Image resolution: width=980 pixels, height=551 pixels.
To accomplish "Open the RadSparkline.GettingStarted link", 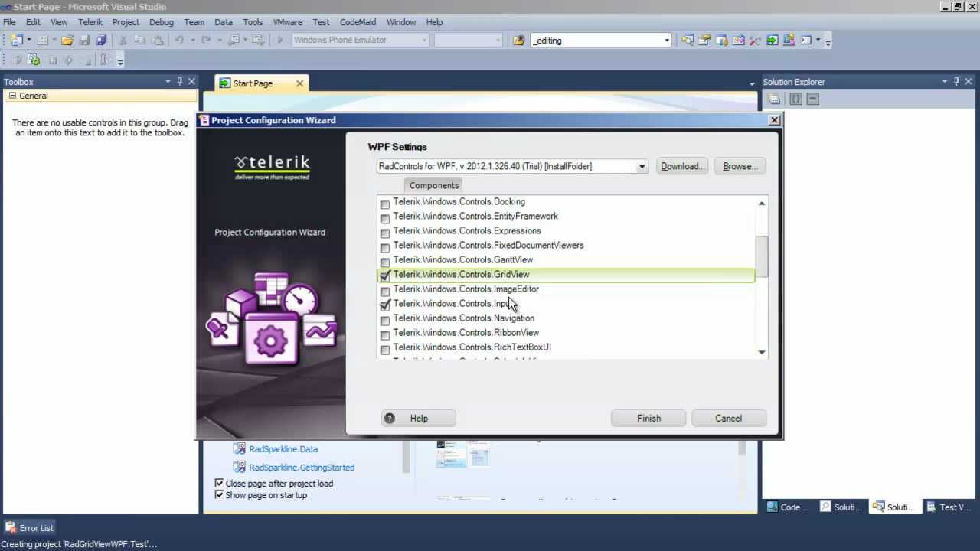I will (x=302, y=467).
